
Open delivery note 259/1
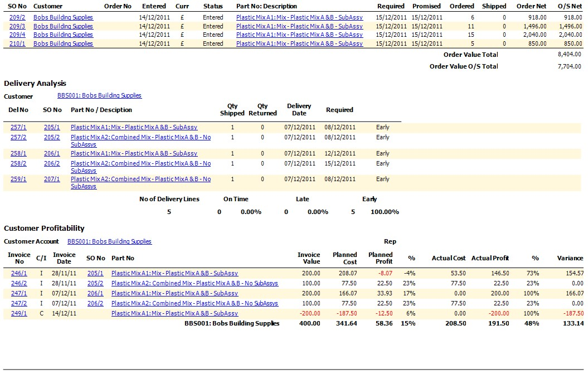[x=18, y=179]
